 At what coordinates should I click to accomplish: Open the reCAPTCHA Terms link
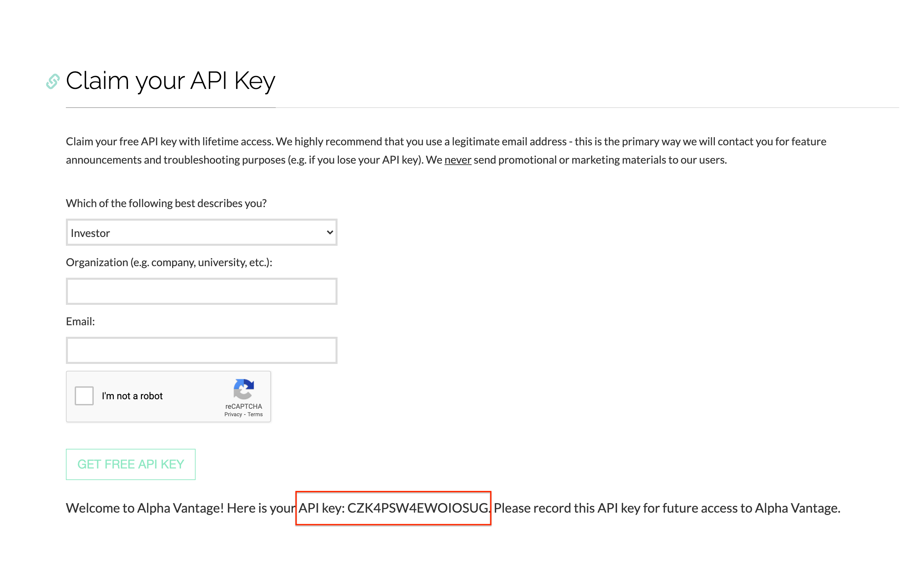coord(255,415)
